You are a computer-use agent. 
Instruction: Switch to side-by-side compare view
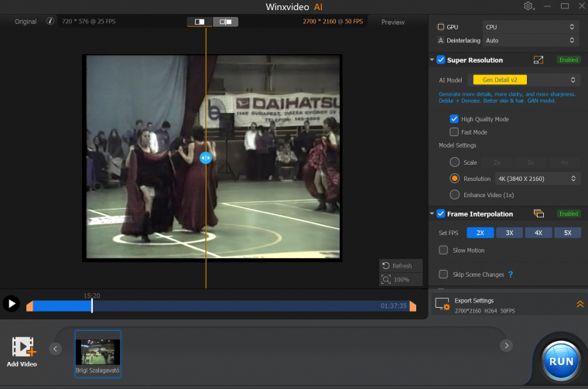226,22
